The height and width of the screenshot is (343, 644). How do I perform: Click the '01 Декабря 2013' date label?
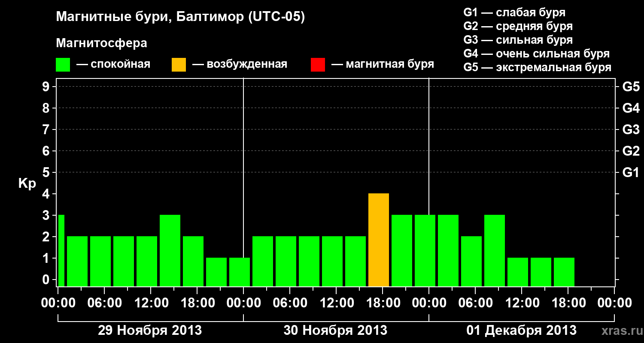coord(522,331)
